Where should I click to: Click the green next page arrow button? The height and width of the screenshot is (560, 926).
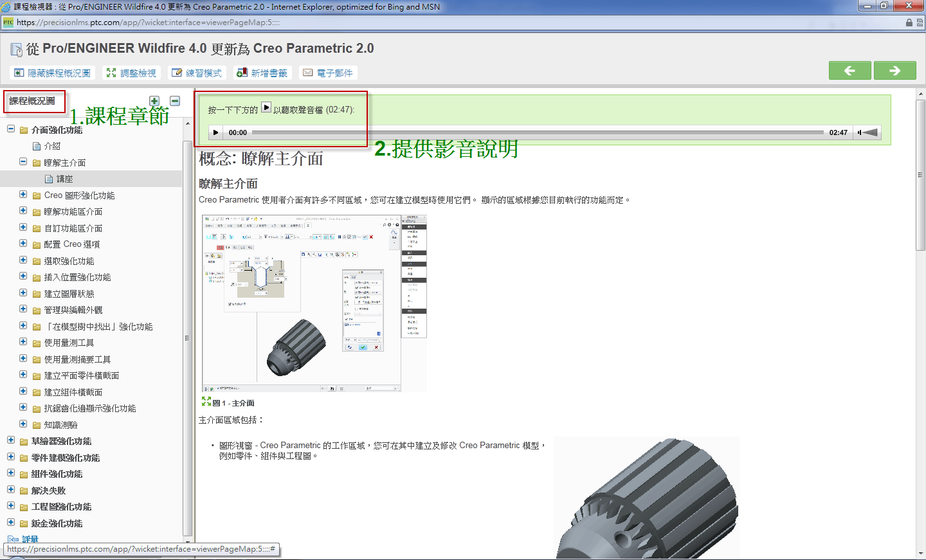tap(894, 71)
